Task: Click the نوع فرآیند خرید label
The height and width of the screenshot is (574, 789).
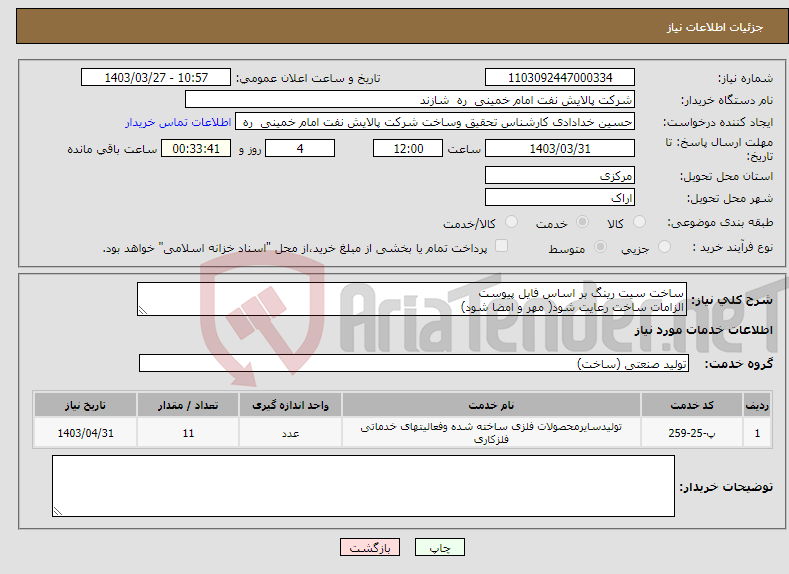Action: tap(733, 247)
